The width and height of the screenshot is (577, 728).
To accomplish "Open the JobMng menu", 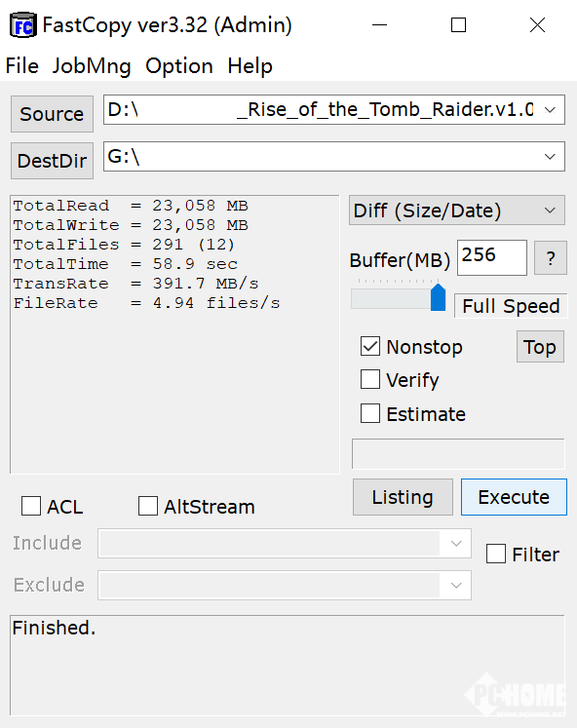I will (92, 66).
